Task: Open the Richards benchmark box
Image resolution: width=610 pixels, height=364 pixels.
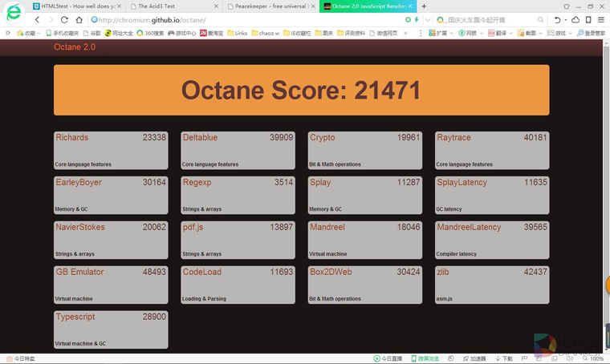Action: click(111, 151)
